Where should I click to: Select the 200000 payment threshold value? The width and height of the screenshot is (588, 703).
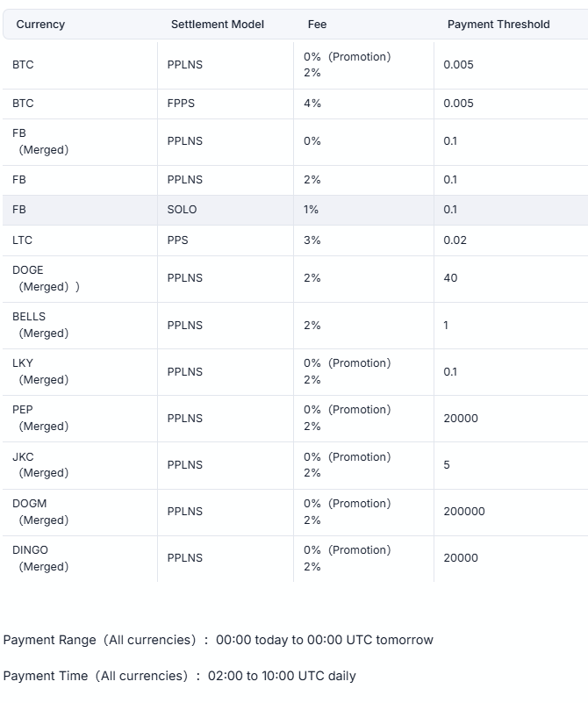tap(464, 512)
